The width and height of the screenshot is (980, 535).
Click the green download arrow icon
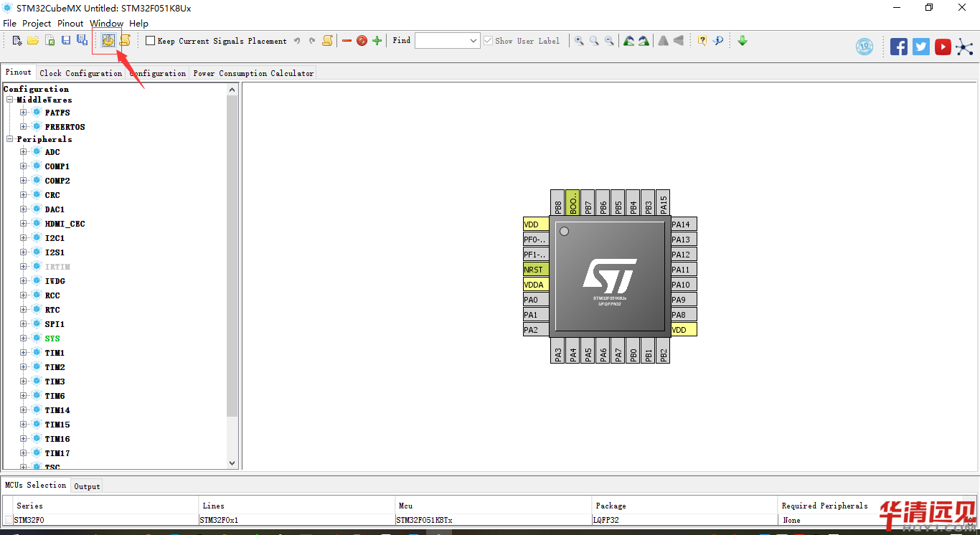(x=743, y=41)
